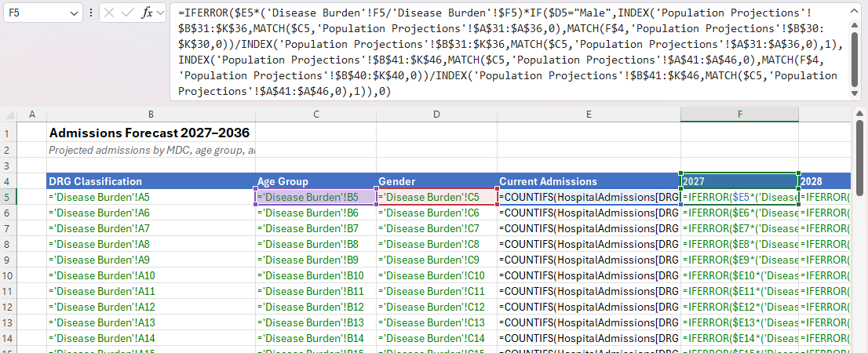
Task: Select the 2028 header cell
Action: [x=824, y=181]
